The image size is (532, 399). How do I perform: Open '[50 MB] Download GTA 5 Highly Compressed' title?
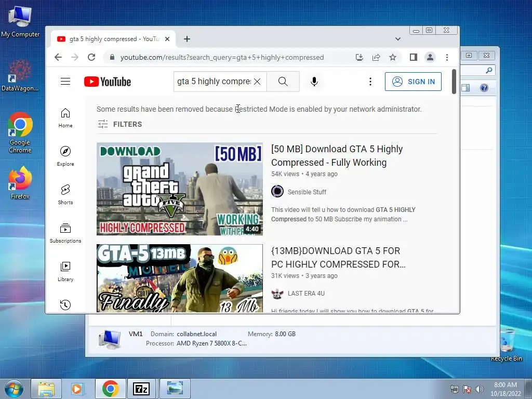pyautogui.click(x=337, y=156)
